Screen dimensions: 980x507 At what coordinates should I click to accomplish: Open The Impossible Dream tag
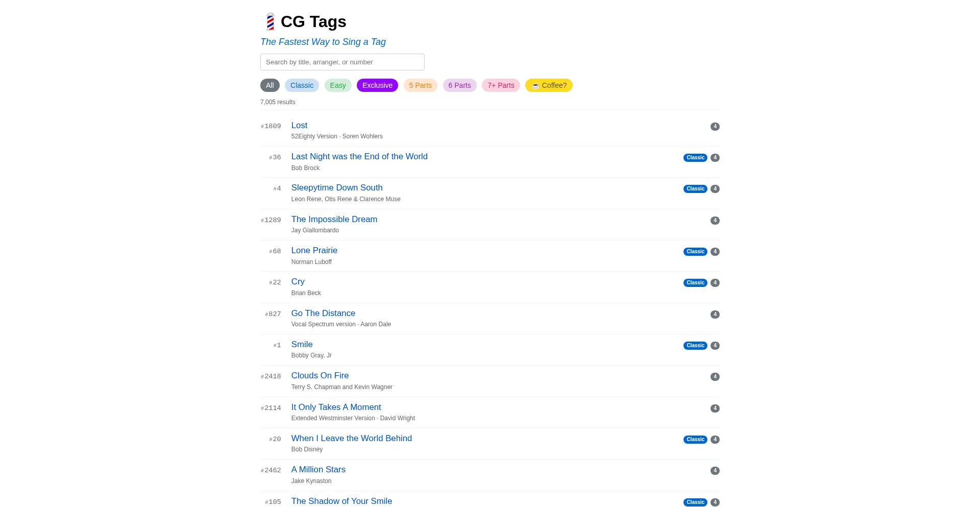click(x=334, y=219)
